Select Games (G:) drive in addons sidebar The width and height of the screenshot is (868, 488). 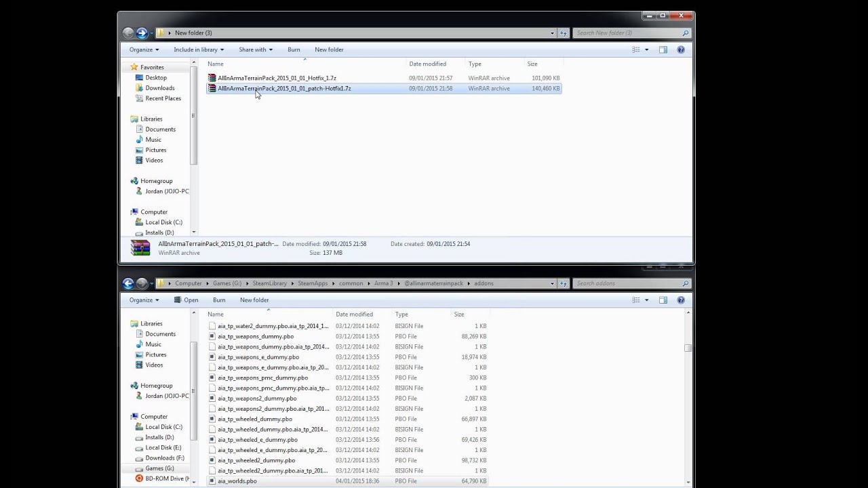(x=159, y=468)
